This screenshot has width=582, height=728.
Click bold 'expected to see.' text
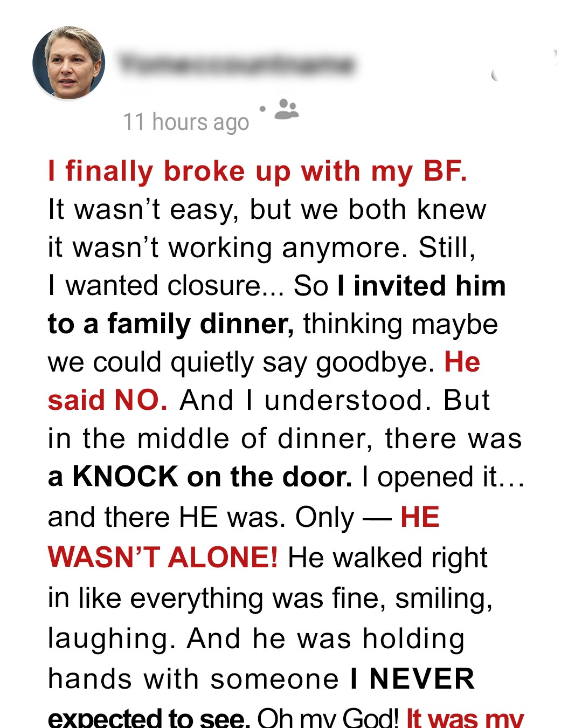(x=149, y=718)
